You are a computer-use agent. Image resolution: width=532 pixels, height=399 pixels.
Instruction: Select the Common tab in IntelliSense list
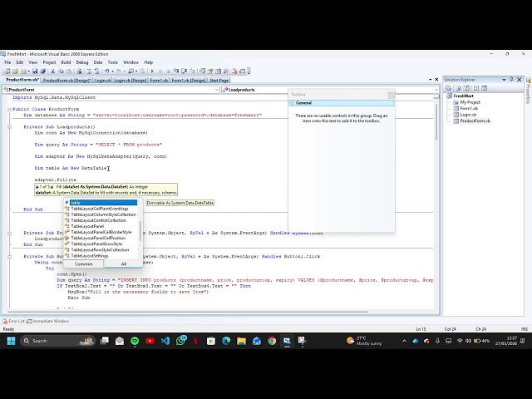coord(83,264)
